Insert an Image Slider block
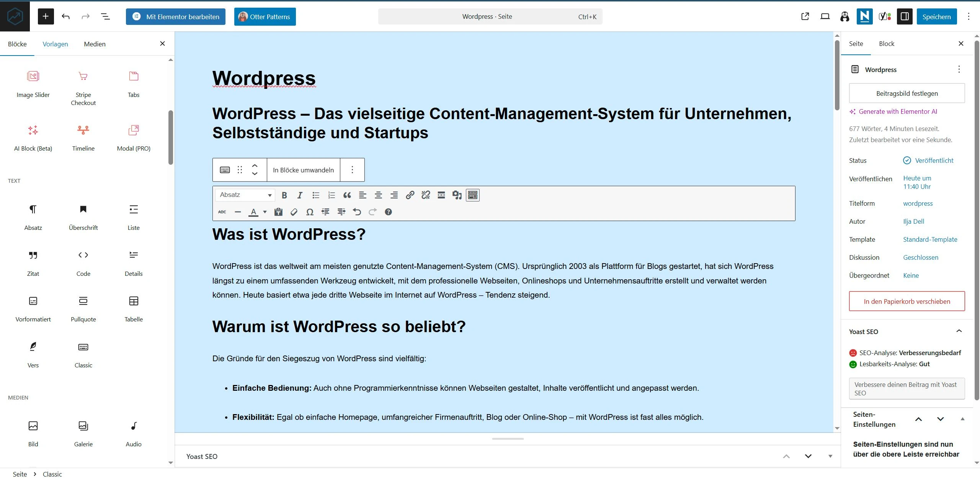 [33, 84]
